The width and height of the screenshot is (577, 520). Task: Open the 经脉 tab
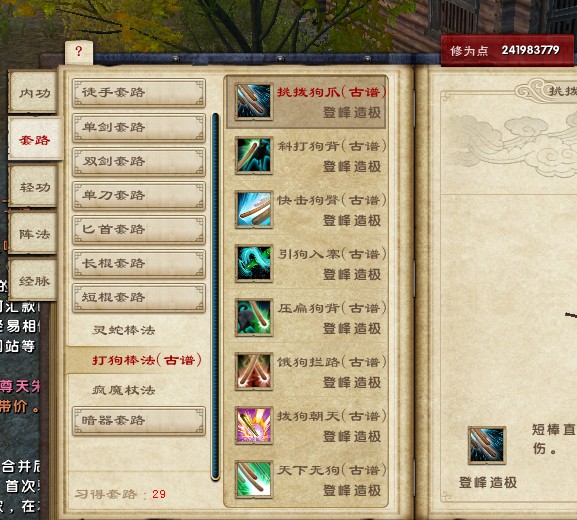tap(34, 281)
